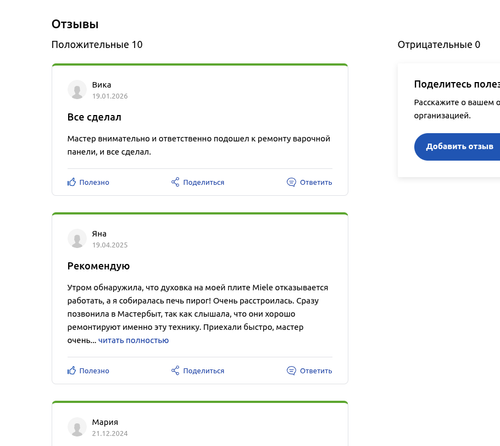The width and height of the screenshot is (500, 446).
Task: Click reply bubble icon on Вика's review
Action: click(x=291, y=182)
